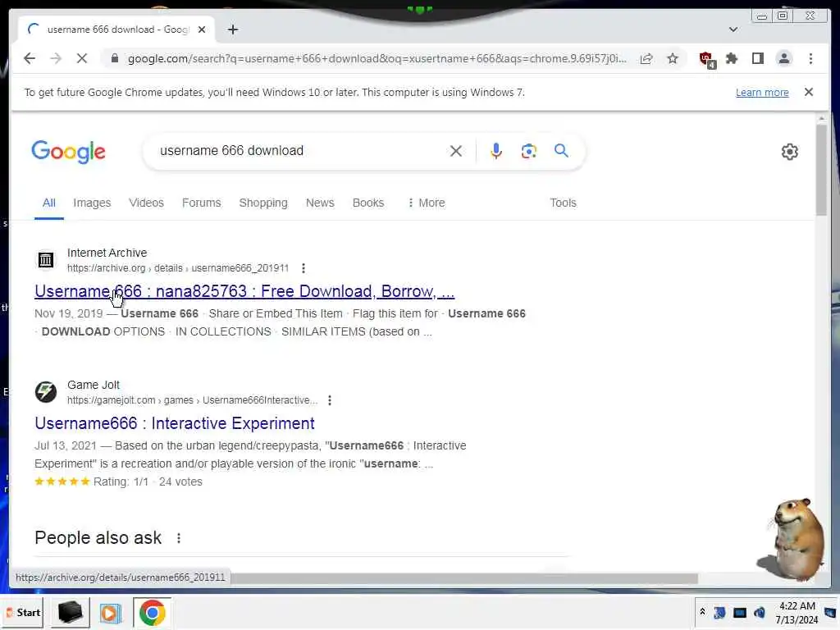Screen dimensions: 840x630
Task: Click the Internet Archive favicon
Action: point(46,260)
